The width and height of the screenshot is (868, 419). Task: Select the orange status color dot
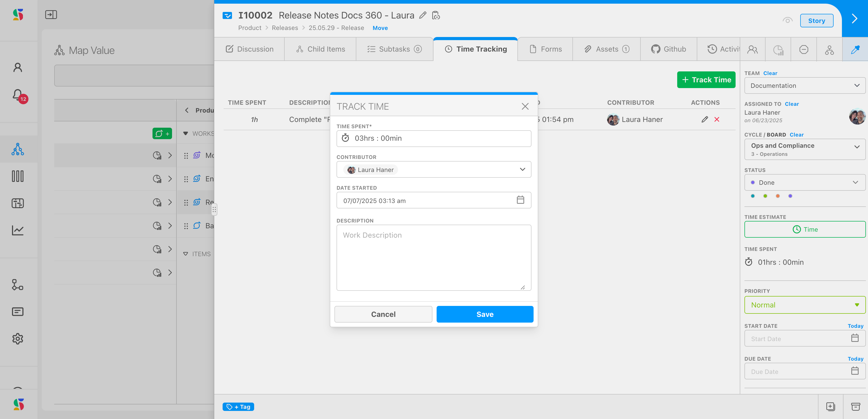(x=778, y=196)
